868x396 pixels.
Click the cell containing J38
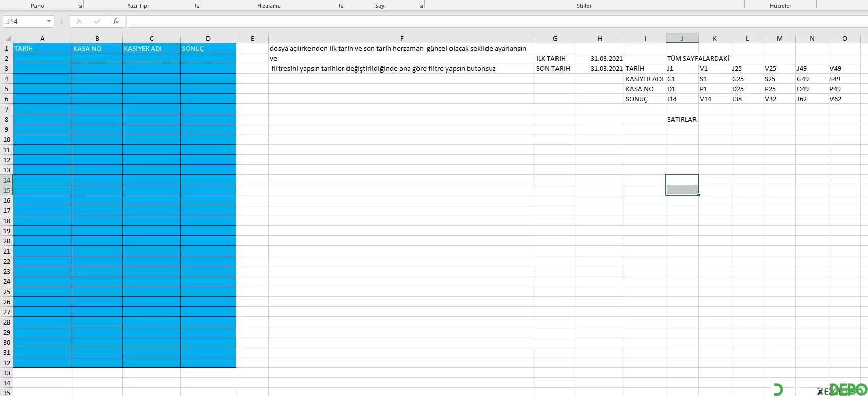[x=747, y=99]
